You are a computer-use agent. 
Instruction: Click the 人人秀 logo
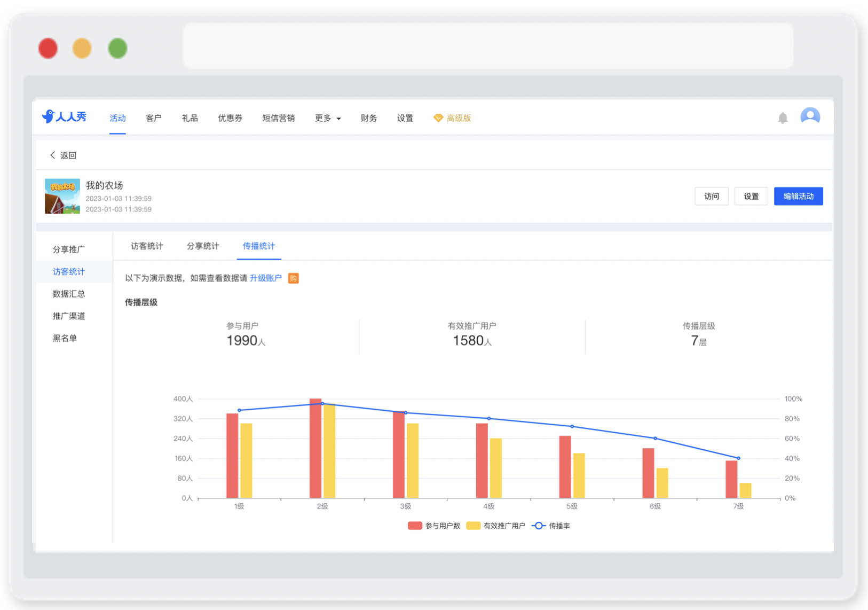[64, 116]
